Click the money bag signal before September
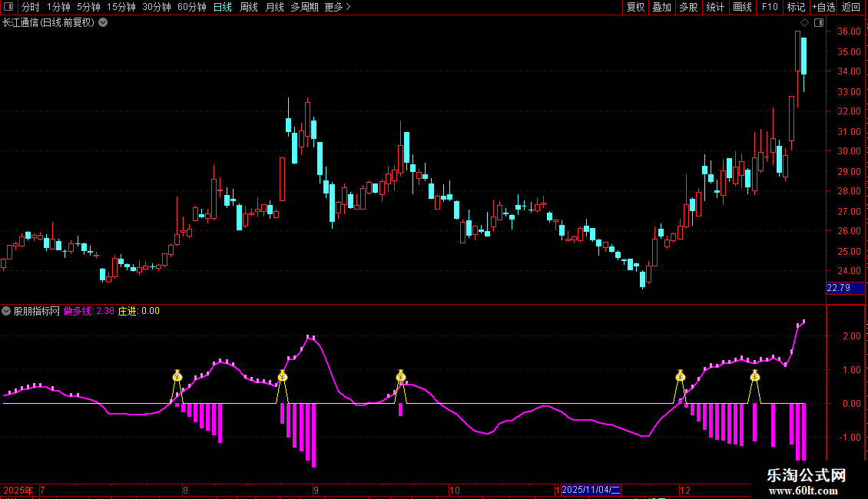868x499 pixels. tap(282, 375)
